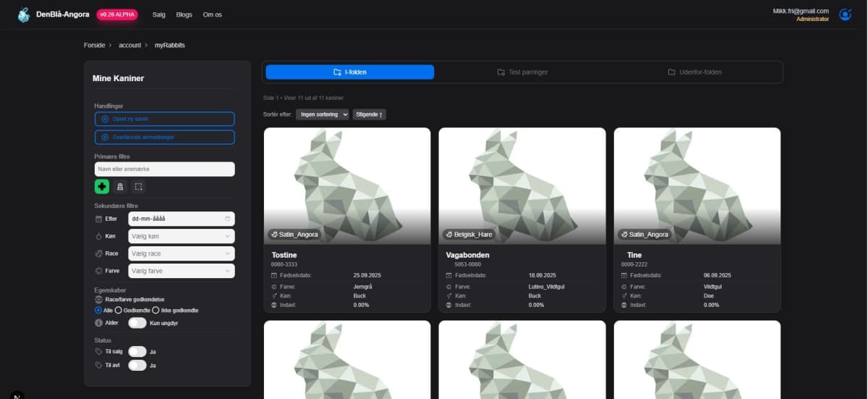Click the Vagabonden rabbit name
This screenshot has width=868, height=399.
point(468,256)
